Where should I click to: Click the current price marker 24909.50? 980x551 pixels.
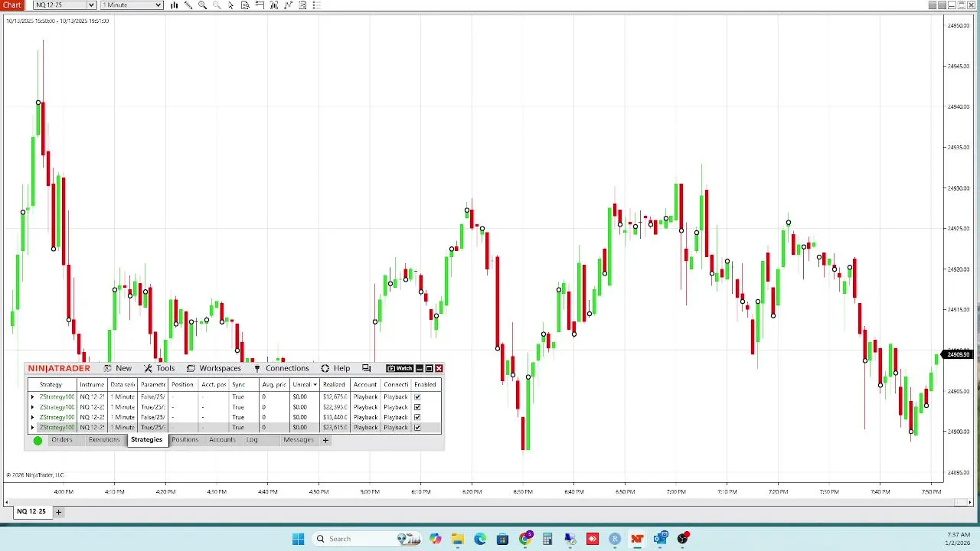point(959,354)
